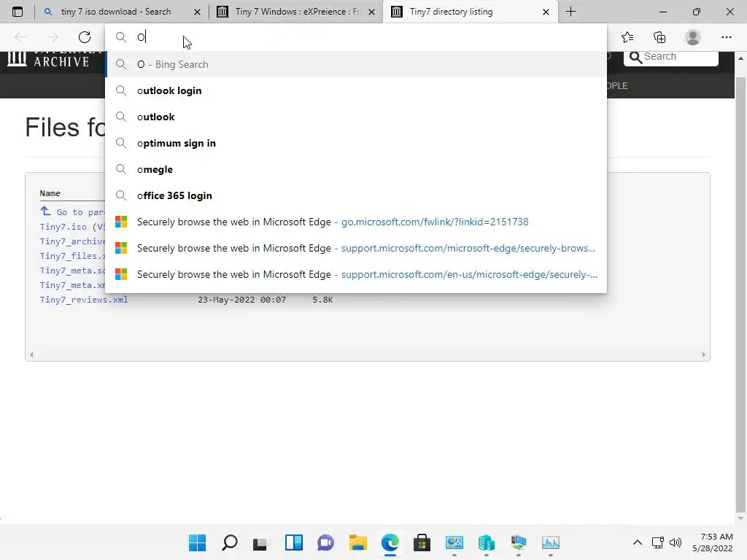Pick the 'omegle' suggestion
Image resolution: width=747 pixels, height=560 pixels.
click(x=356, y=169)
